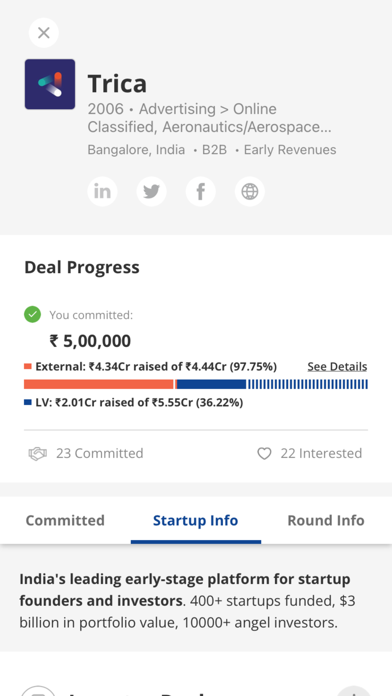Open See Details link

tap(337, 367)
